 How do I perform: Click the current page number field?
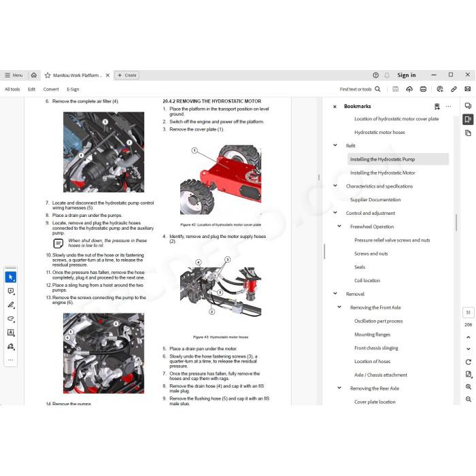tap(468, 312)
